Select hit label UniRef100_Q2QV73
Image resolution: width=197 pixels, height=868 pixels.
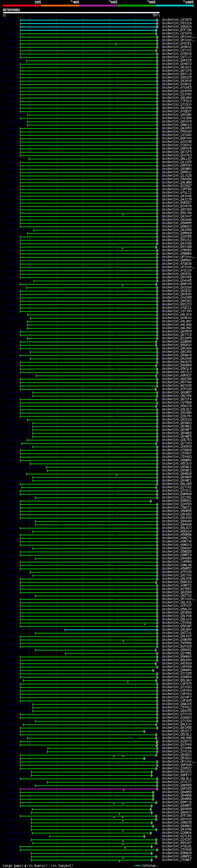tap(177, 741)
